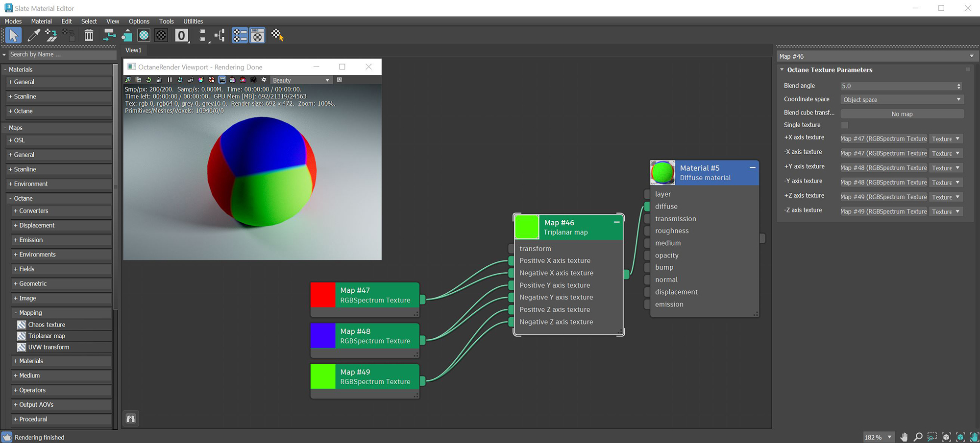Expand the Procedural category
Viewport: 980px width, 443px height.
point(62,420)
